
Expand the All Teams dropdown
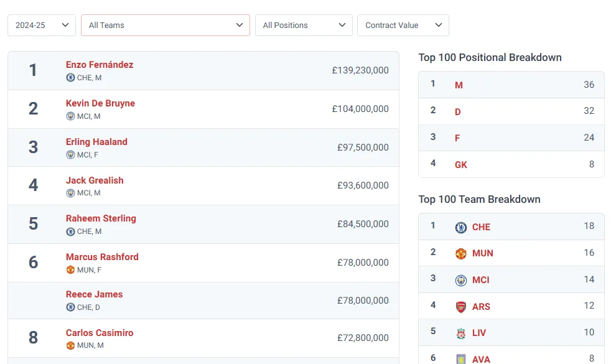[x=166, y=26]
